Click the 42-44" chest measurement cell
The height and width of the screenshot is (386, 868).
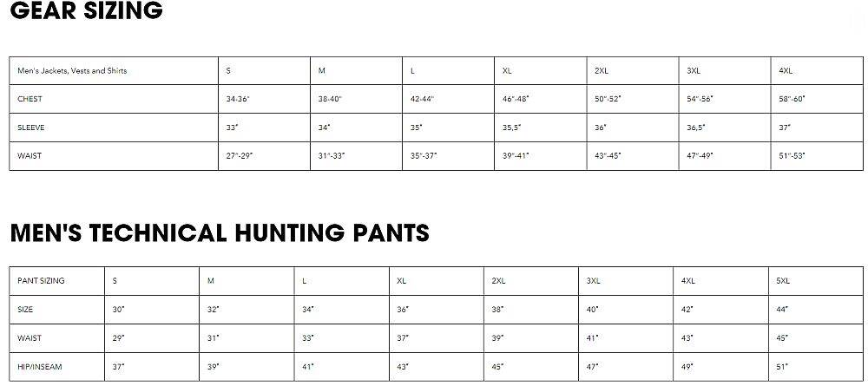coord(422,100)
